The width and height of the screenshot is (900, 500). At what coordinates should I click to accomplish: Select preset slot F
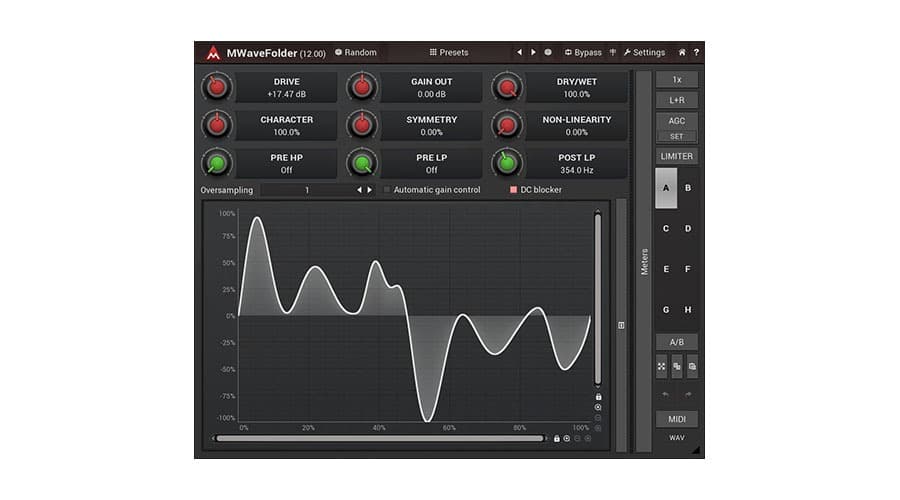(688, 269)
